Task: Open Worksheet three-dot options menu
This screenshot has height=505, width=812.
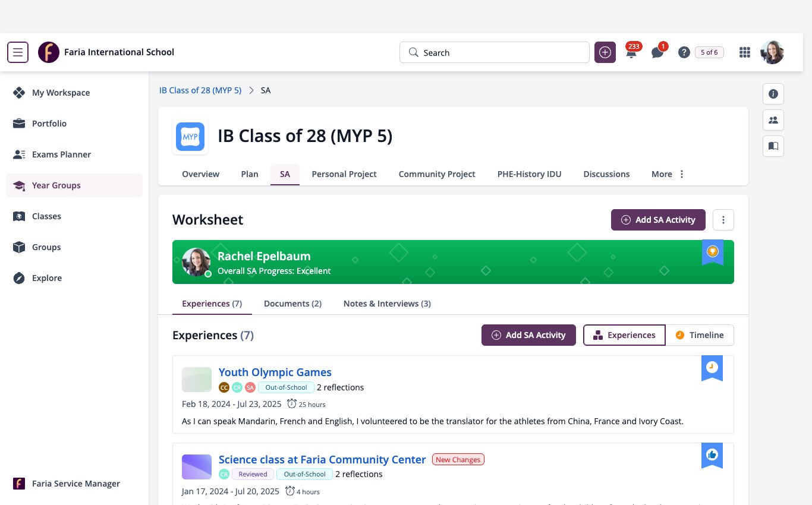Action: coord(723,220)
